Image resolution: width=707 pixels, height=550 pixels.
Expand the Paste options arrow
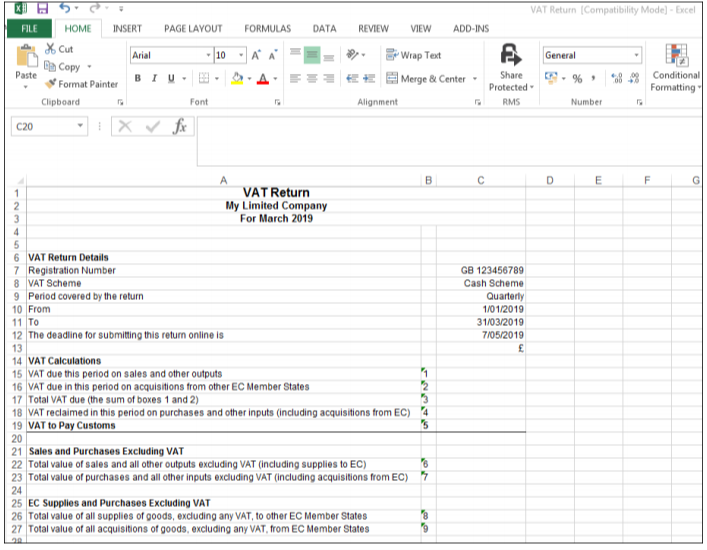coord(26,87)
